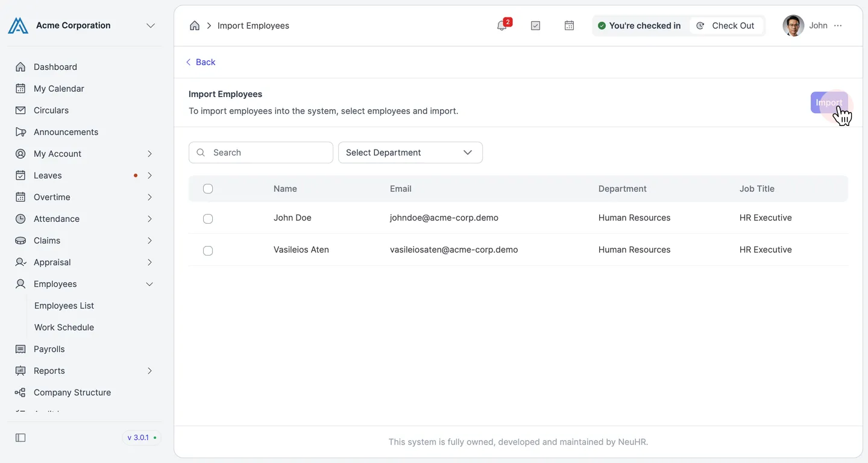868x463 pixels.
Task: Click the v 3.0.1 version badge
Action: click(142, 438)
